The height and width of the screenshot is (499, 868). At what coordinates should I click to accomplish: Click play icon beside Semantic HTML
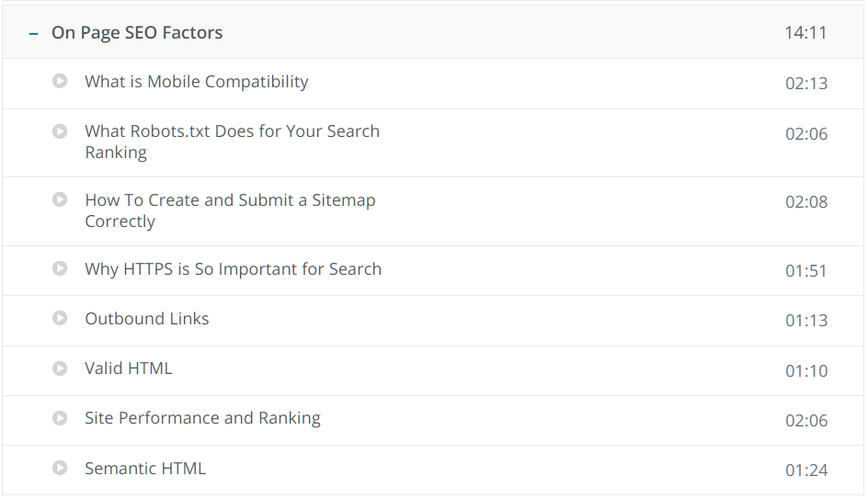[60, 468]
